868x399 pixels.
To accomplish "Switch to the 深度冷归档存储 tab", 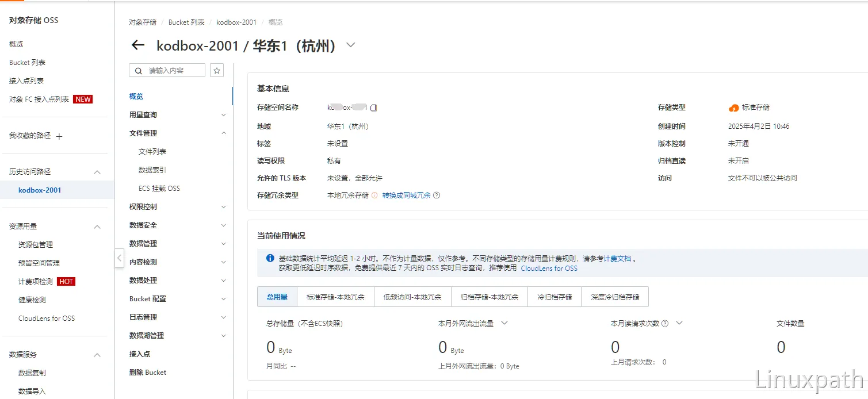I will point(615,297).
